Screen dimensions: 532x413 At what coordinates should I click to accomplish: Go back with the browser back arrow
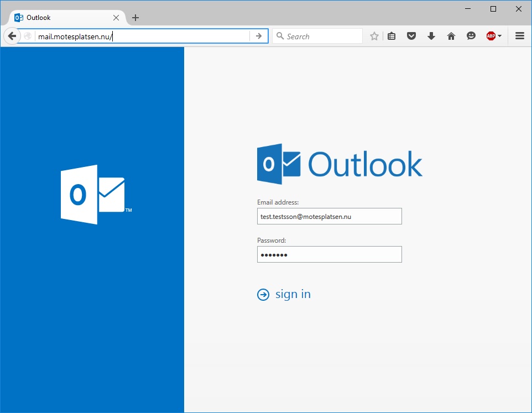tap(12, 36)
